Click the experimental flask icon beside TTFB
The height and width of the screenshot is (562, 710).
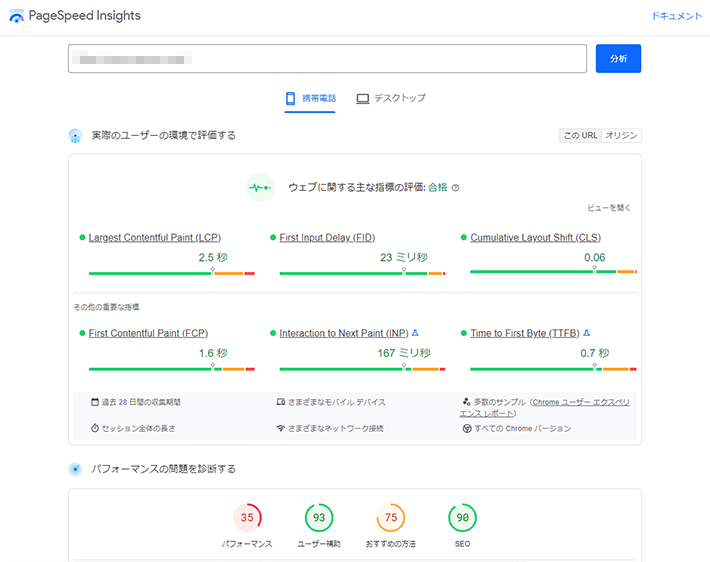pyautogui.click(x=586, y=333)
